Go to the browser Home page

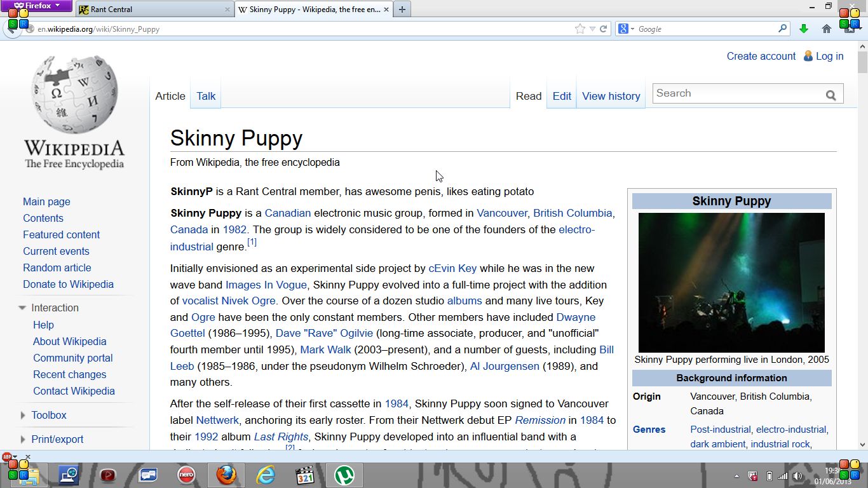pos(827,29)
